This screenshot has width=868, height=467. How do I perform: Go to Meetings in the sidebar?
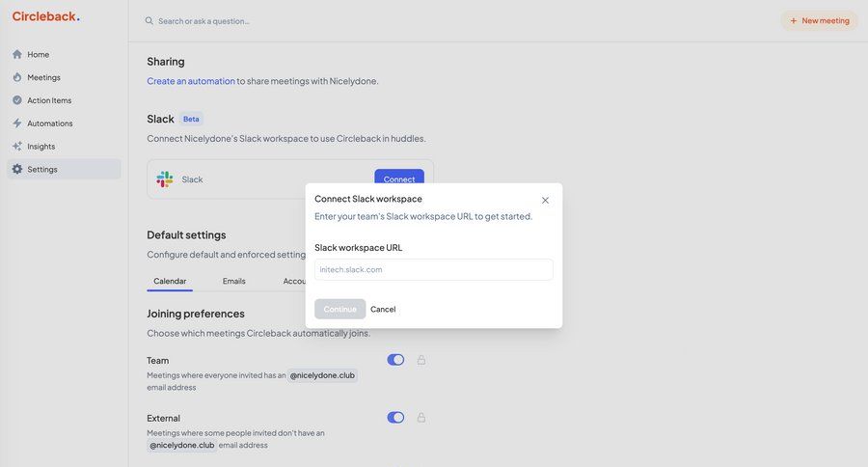pos(43,77)
